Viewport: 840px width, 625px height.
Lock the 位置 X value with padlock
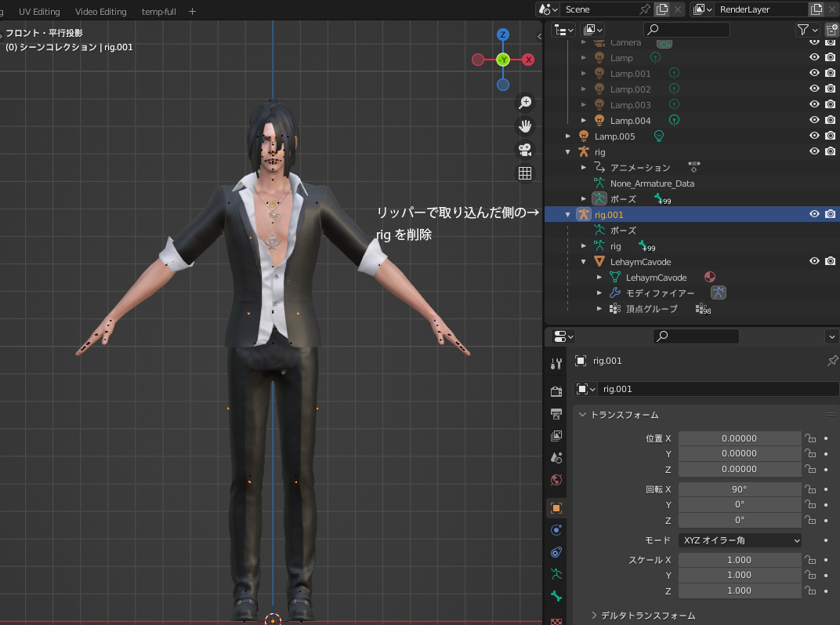[811, 439]
